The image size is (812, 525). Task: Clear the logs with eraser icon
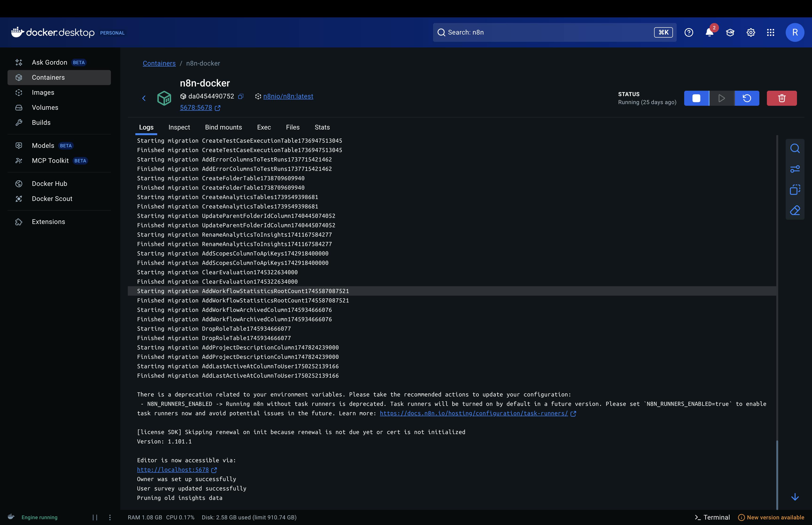click(x=795, y=210)
